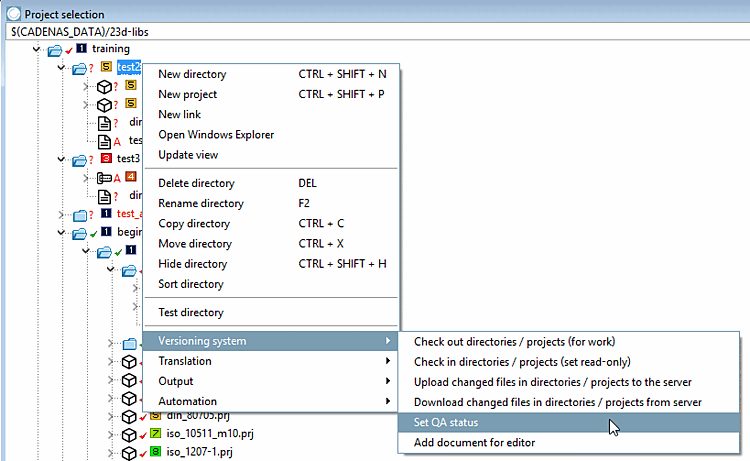Expand the red 'test_' folder node
The height and width of the screenshot is (461, 750).
pyautogui.click(x=61, y=214)
